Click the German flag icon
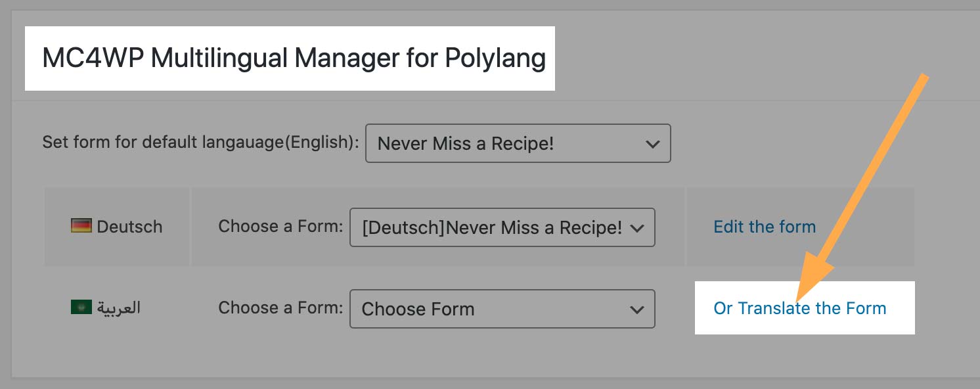Image resolution: width=980 pixels, height=389 pixels. [81, 226]
